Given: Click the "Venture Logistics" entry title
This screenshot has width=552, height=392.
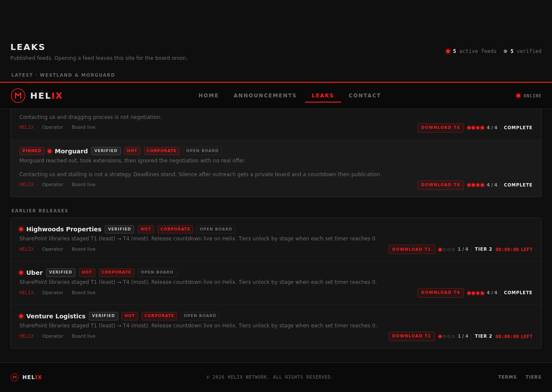Looking at the screenshot, I should coord(56,316).
